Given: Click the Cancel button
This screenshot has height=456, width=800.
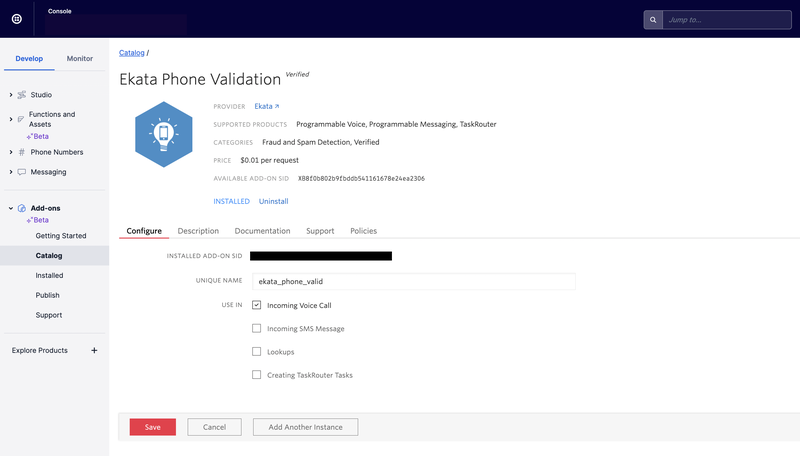Looking at the screenshot, I should point(214,427).
